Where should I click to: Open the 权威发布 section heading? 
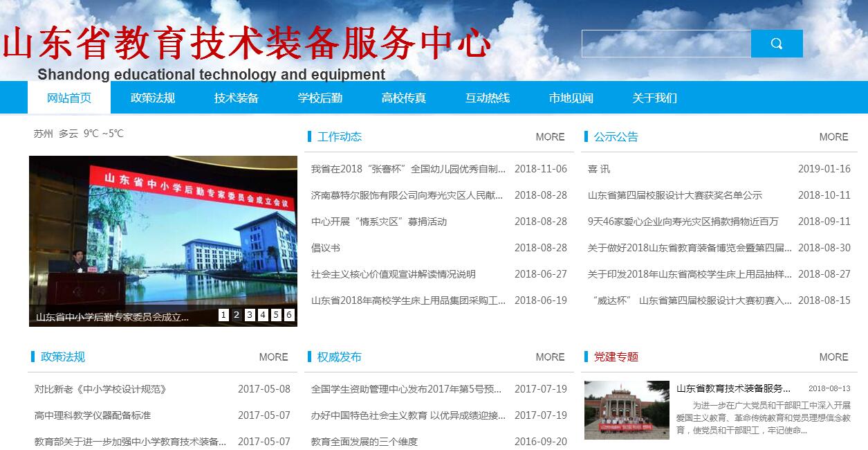(x=340, y=357)
